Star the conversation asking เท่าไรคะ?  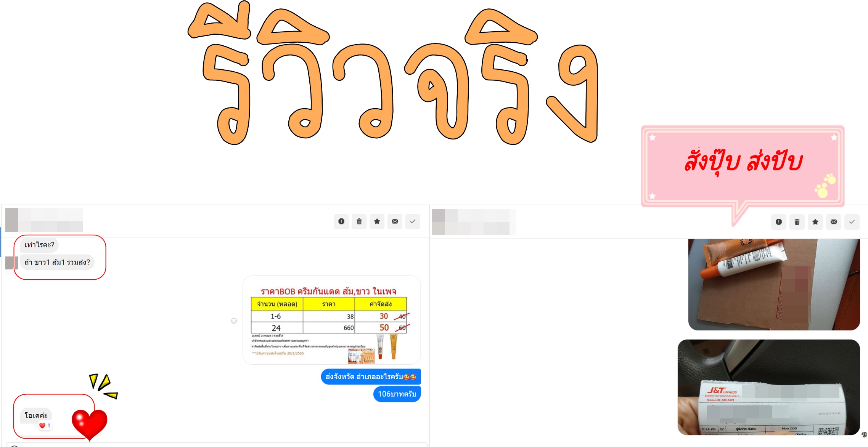click(377, 221)
